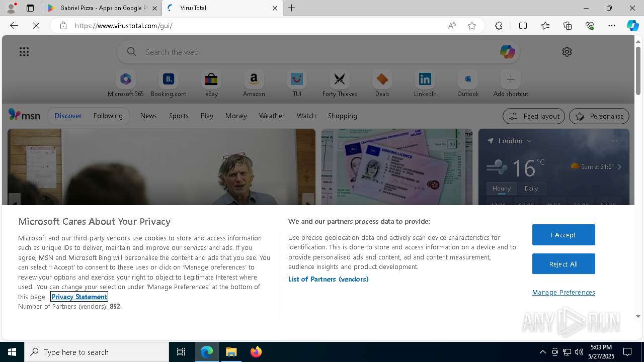This screenshot has width=644, height=362.
Task: Expand Sunset 21:01 details chevron
Action: coord(619,167)
